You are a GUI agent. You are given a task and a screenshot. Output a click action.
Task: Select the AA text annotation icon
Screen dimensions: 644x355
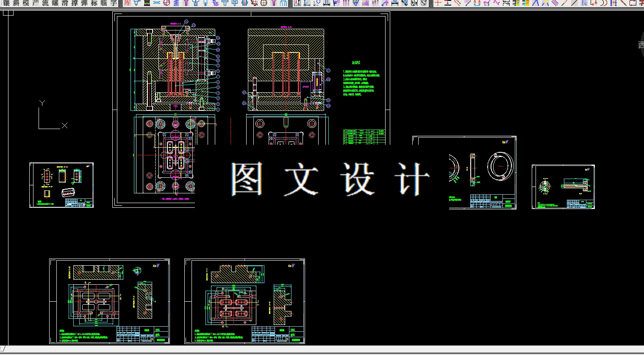(477, 4)
